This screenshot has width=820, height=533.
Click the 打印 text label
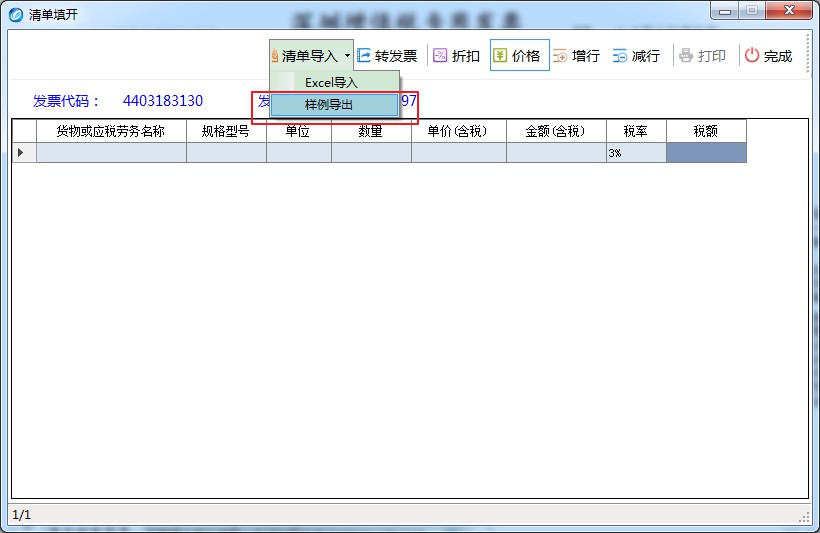(x=712, y=56)
